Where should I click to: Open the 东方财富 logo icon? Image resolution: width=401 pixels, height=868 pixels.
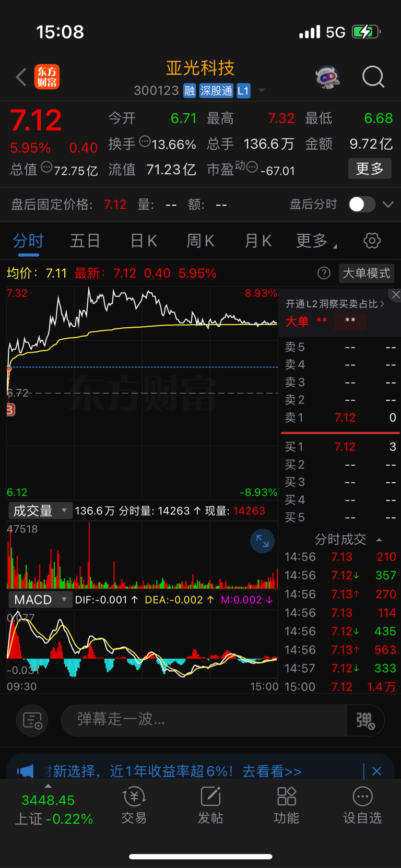click(x=47, y=77)
